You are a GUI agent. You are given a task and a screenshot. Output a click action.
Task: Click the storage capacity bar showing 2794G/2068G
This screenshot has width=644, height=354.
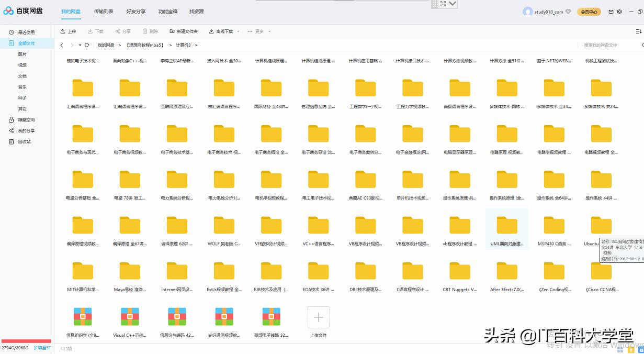[26, 340]
